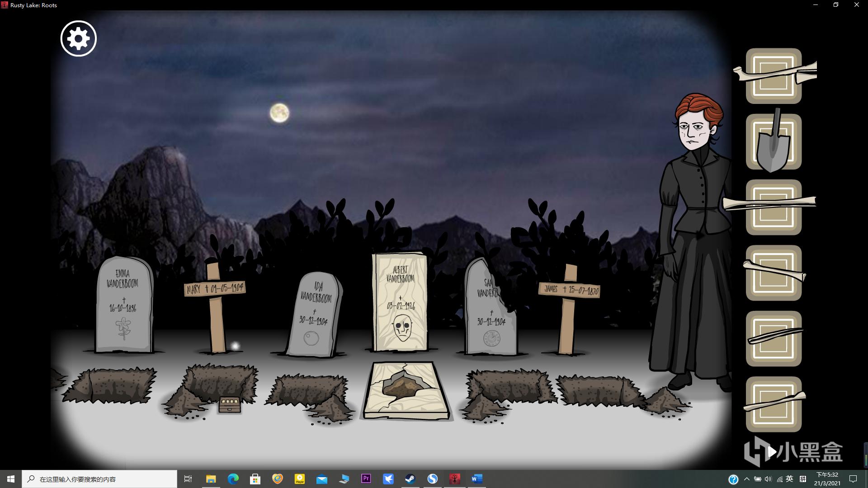Click Emma Vanderboom's gravestone
This screenshot has width=868, height=488.
click(x=123, y=304)
